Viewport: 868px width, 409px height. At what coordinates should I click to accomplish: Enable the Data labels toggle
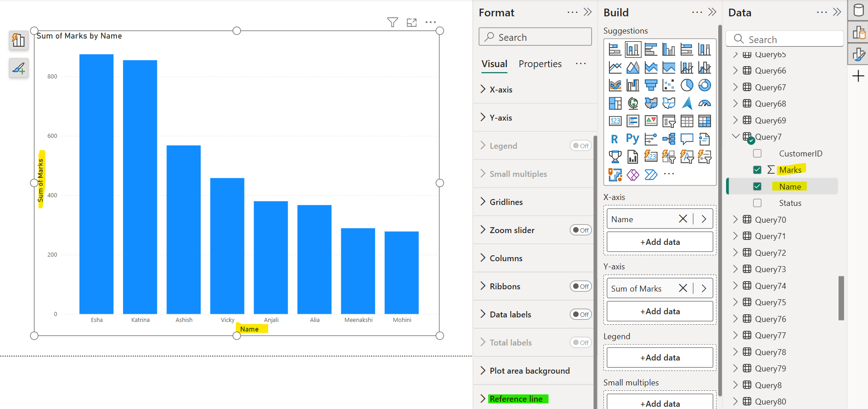coord(581,314)
